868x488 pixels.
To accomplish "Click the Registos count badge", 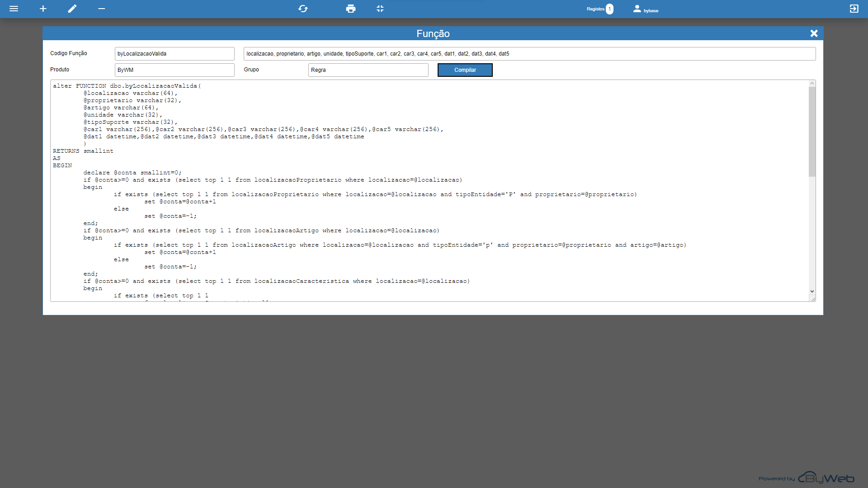I will (609, 9).
